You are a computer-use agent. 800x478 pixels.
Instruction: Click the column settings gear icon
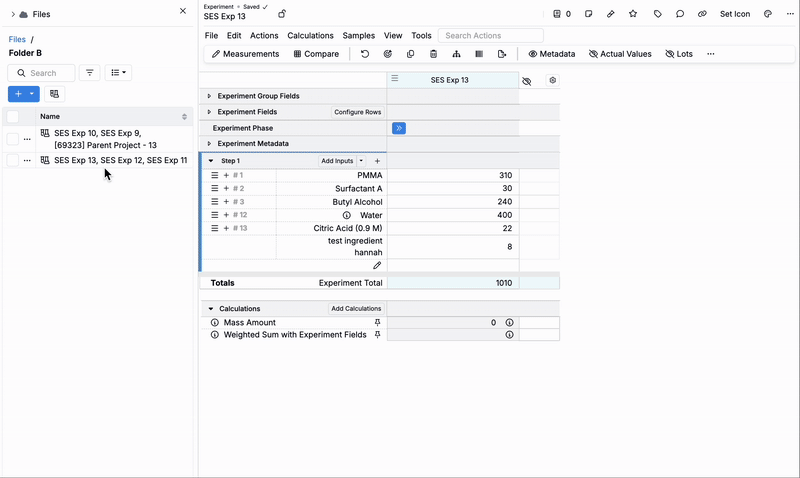click(x=553, y=80)
